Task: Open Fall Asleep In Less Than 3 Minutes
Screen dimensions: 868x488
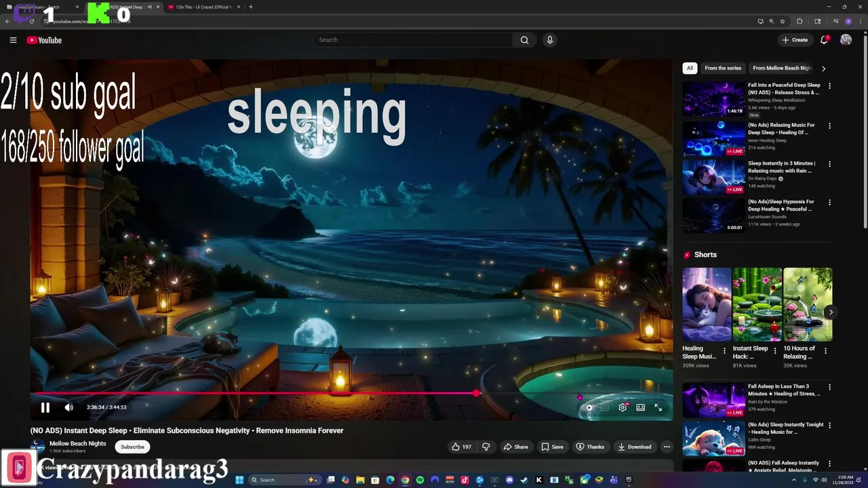Action: (x=784, y=390)
